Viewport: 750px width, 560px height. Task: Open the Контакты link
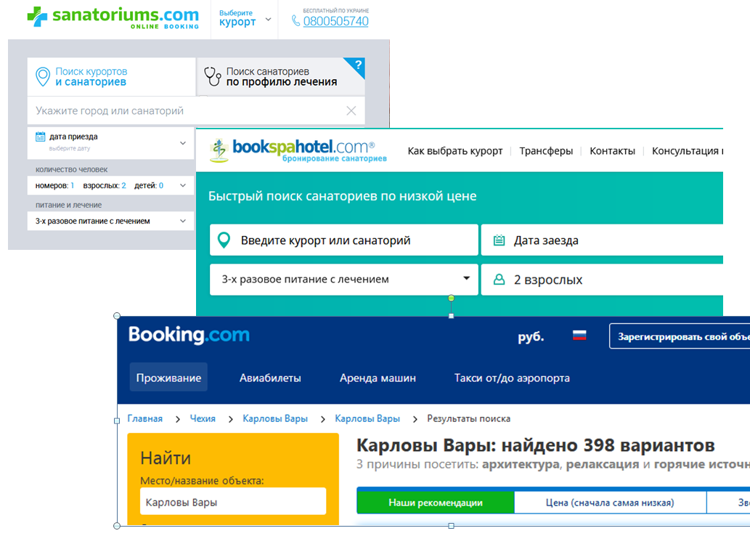point(612,151)
